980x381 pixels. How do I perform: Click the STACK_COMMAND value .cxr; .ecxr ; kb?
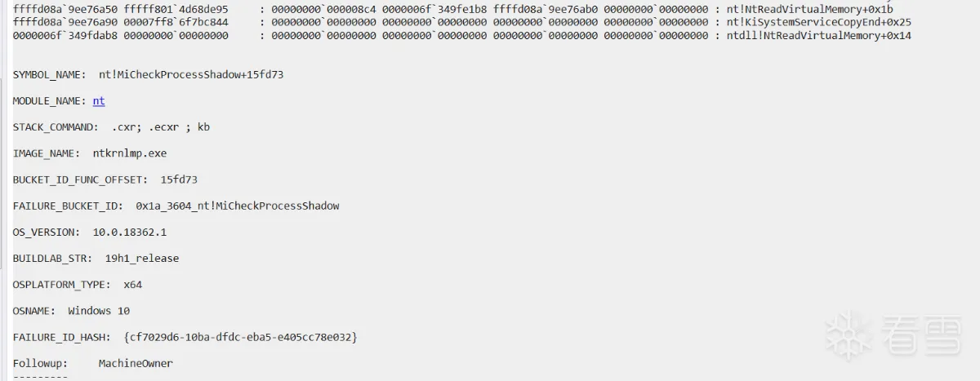[160, 127]
